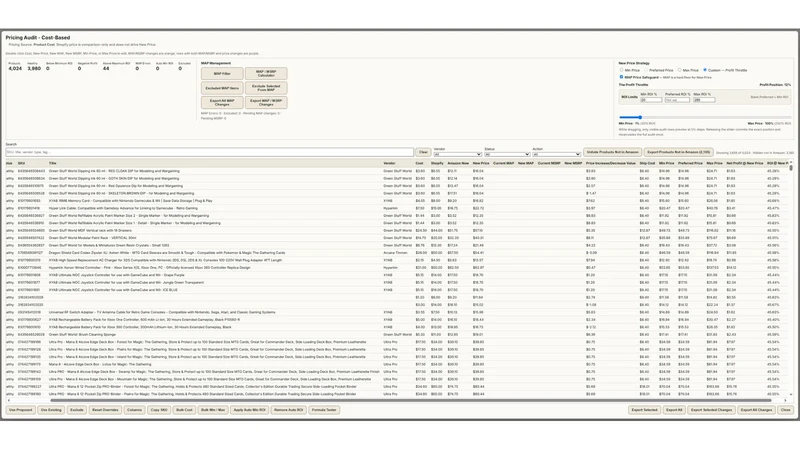Click the Use Proposed button
Viewport: 800px width, 450px height.
(x=20, y=410)
